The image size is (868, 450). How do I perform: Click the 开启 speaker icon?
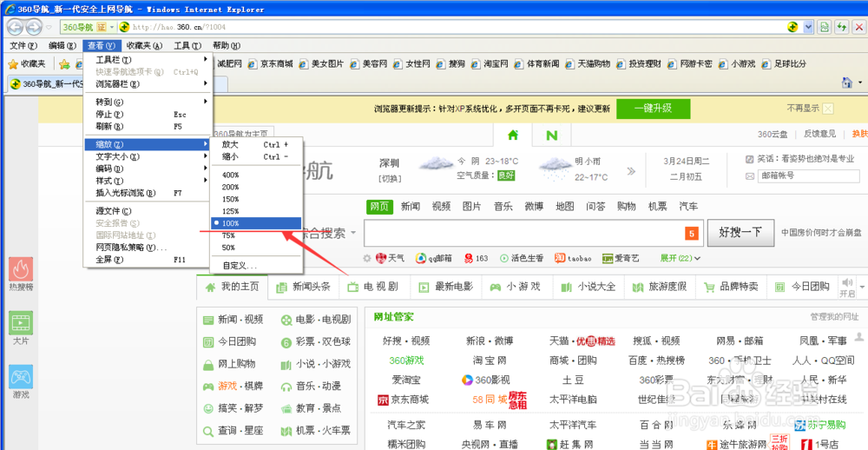[x=847, y=282]
